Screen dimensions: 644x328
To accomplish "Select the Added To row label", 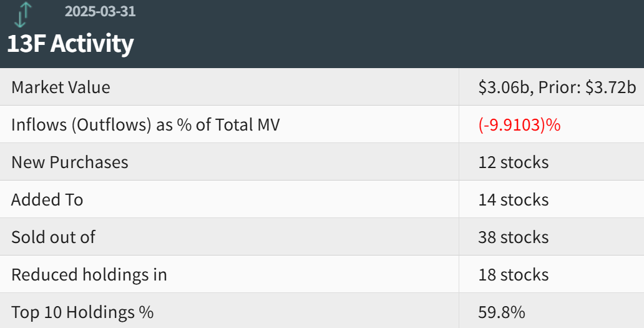I will 47,200.
